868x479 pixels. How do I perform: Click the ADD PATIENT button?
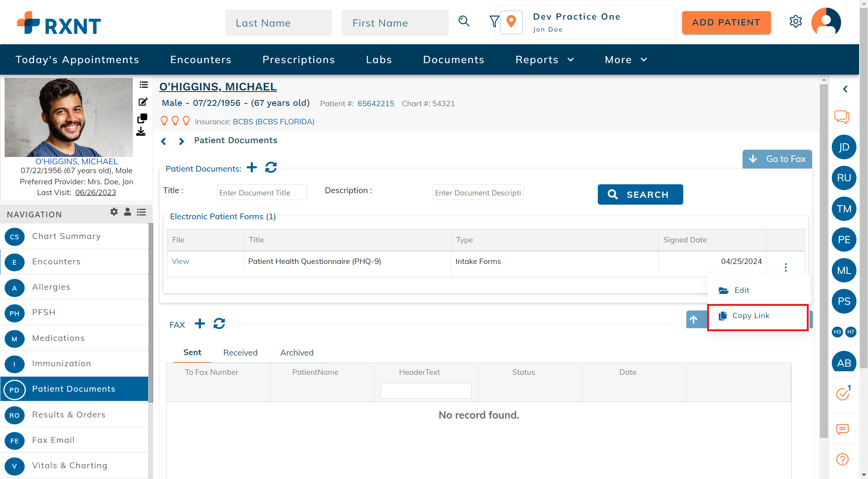(x=726, y=23)
